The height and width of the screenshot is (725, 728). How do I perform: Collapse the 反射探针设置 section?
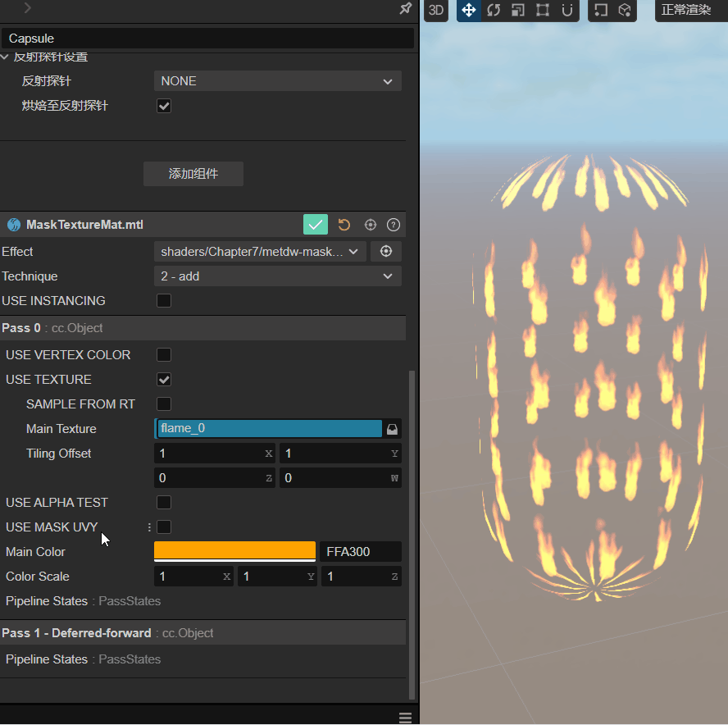point(7,56)
